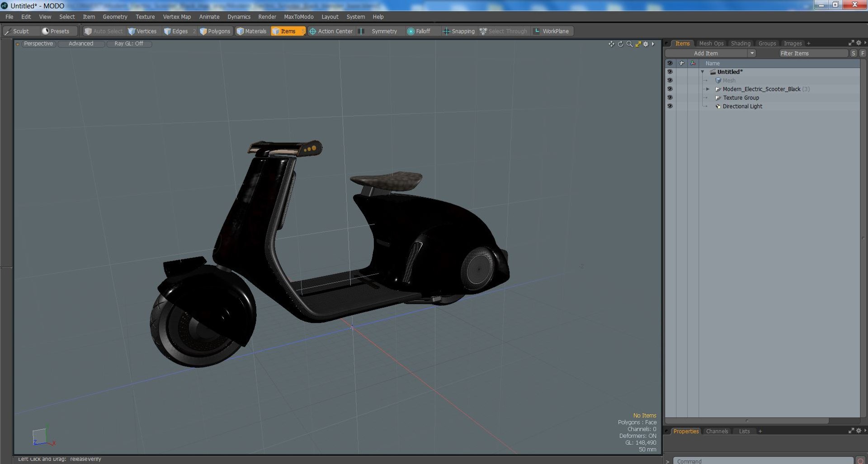Click the viewport zoom magnifier icon
This screenshot has height=464, width=868.
629,44
